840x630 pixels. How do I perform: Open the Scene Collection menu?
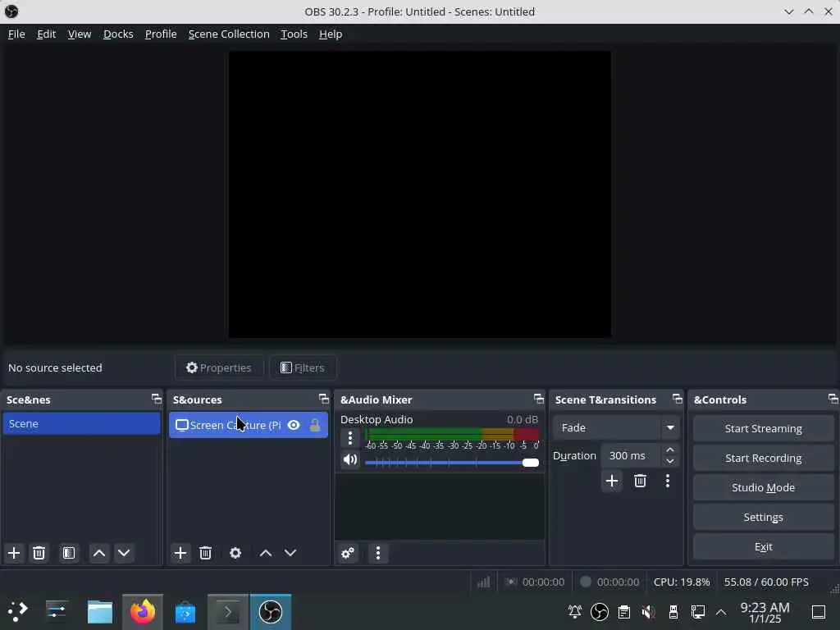229,34
